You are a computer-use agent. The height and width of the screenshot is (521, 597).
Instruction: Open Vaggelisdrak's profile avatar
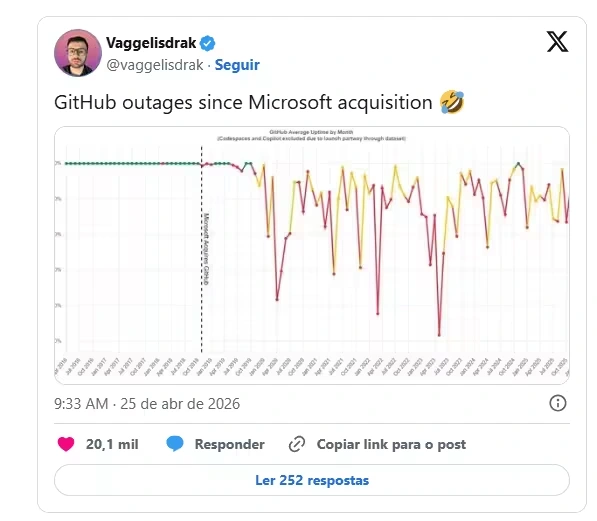(78, 53)
